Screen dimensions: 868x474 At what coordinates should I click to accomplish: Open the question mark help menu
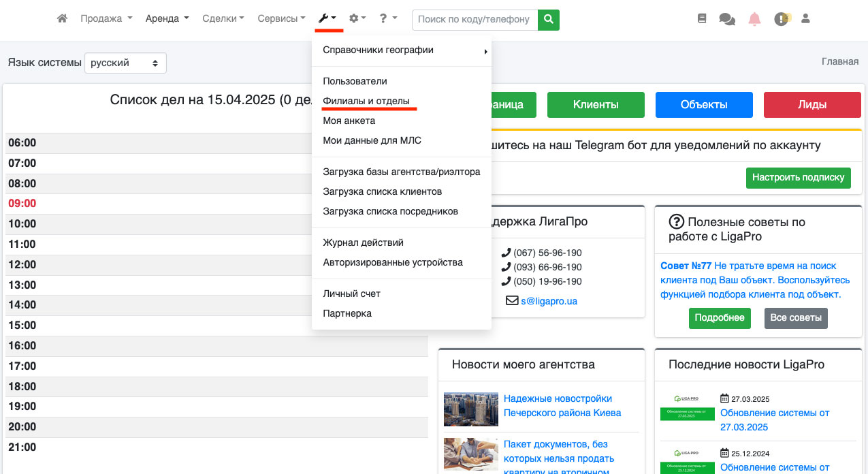pos(387,19)
